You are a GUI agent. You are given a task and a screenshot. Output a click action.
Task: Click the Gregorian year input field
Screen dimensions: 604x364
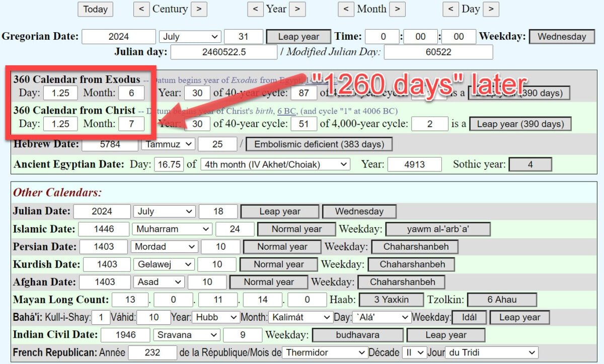[x=119, y=37]
